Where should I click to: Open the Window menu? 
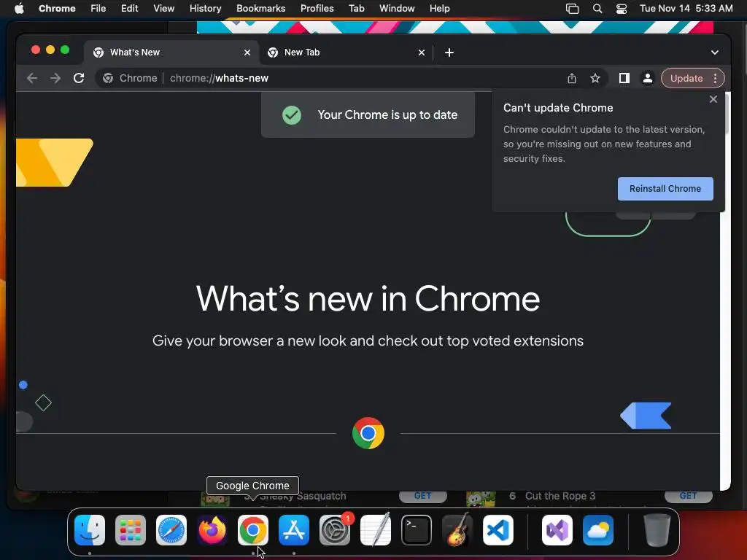coord(397,9)
